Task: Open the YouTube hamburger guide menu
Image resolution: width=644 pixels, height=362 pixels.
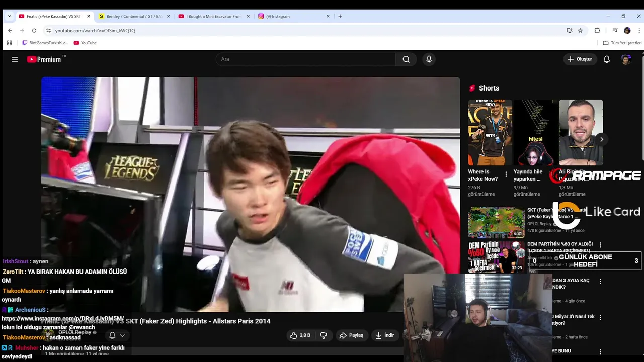Action: tap(15, 59)
